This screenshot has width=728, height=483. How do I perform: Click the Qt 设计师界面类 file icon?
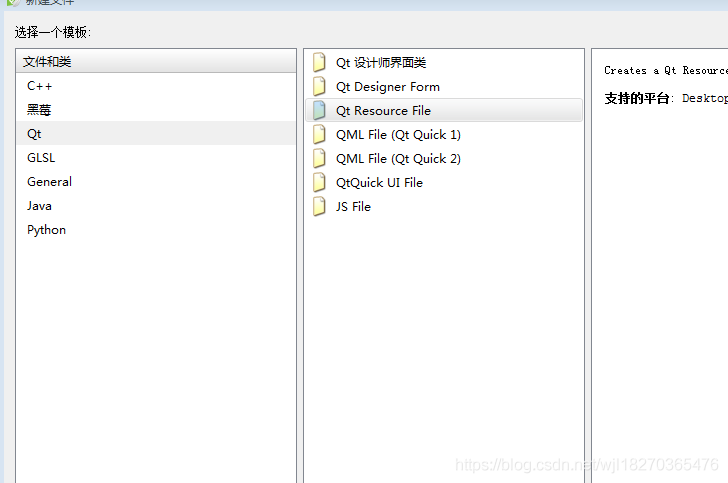(x=319, y=62)
